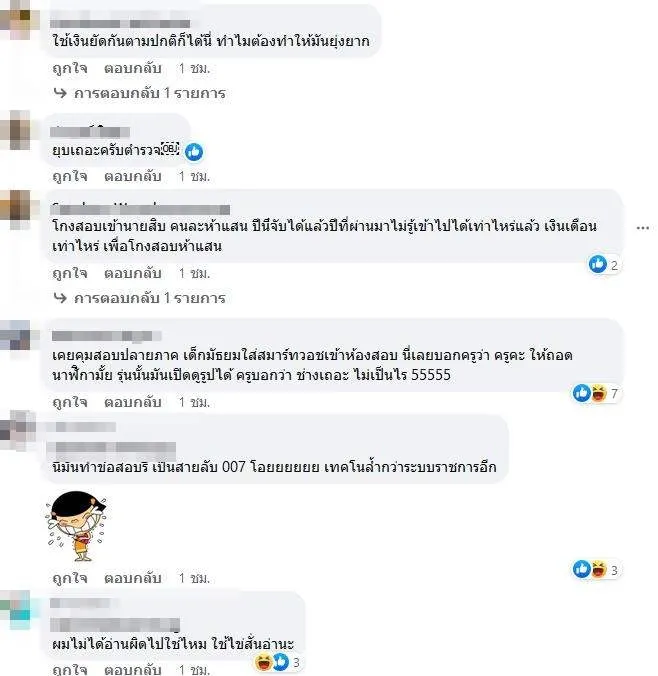Open the three-dot options menu beside the comment
Screen dimensions: 658x676
click(642, 228)
